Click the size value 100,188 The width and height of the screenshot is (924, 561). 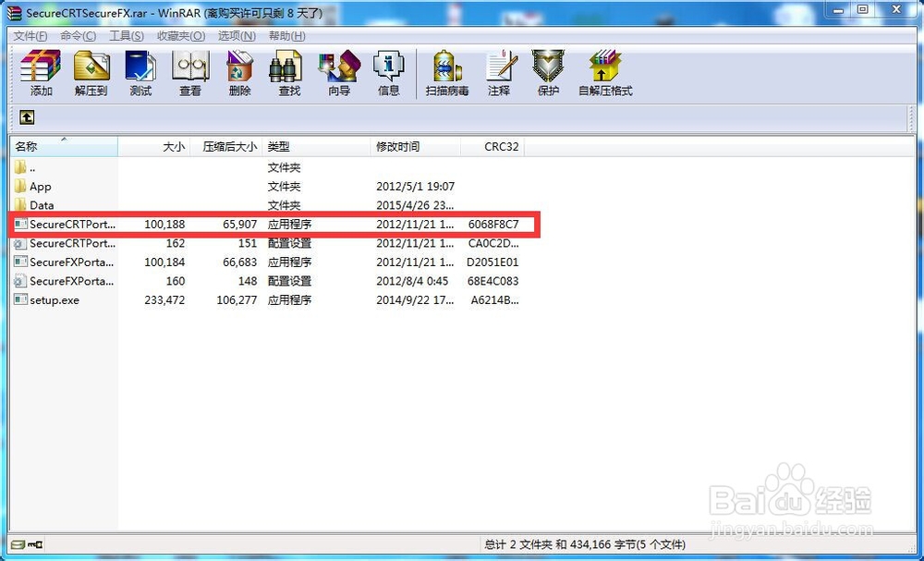pos(164,224)
